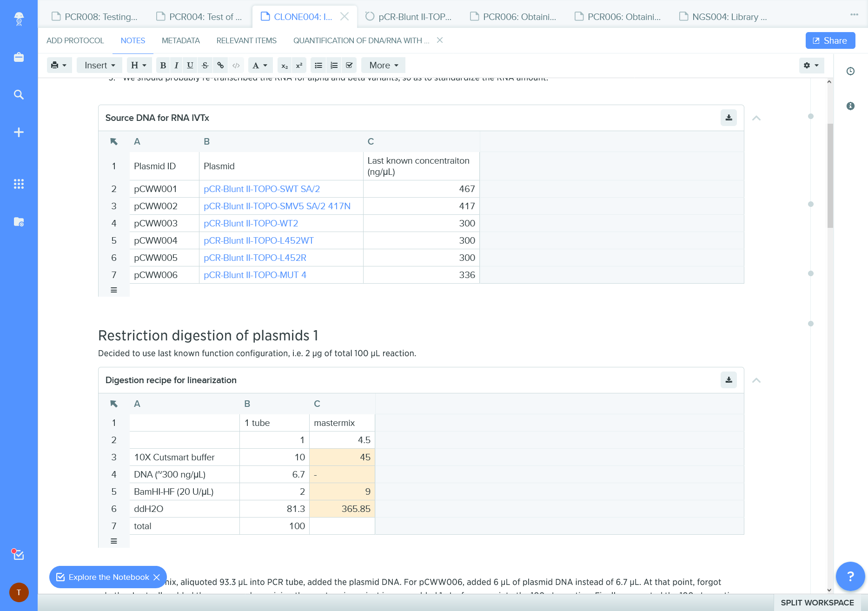Image resolution: width=868 pixels, height=611 pixels.
Task: Open pCR-Blunt II-TOPO-L452R link
Action: pos(255,258)
